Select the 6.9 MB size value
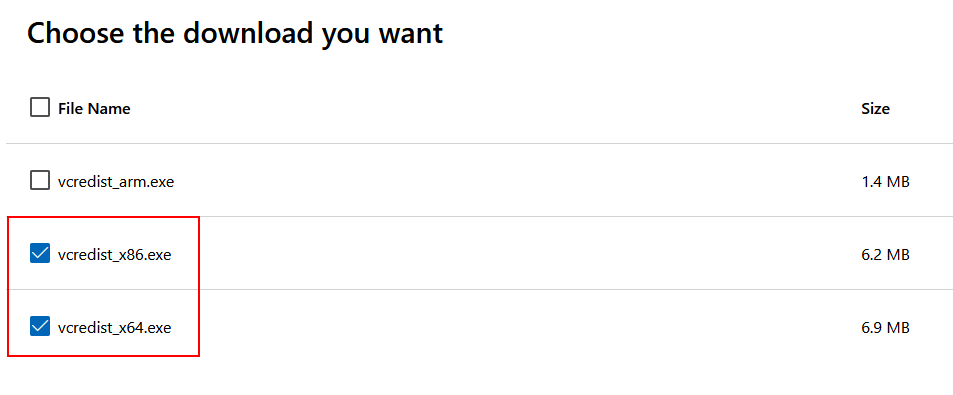 pyautogui.click(x=885, y=328)
